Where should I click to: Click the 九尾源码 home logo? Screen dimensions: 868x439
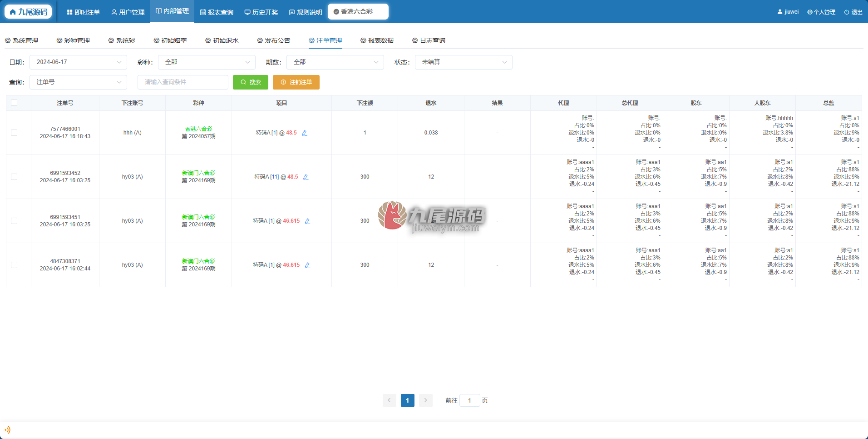(x=28, y=12)
